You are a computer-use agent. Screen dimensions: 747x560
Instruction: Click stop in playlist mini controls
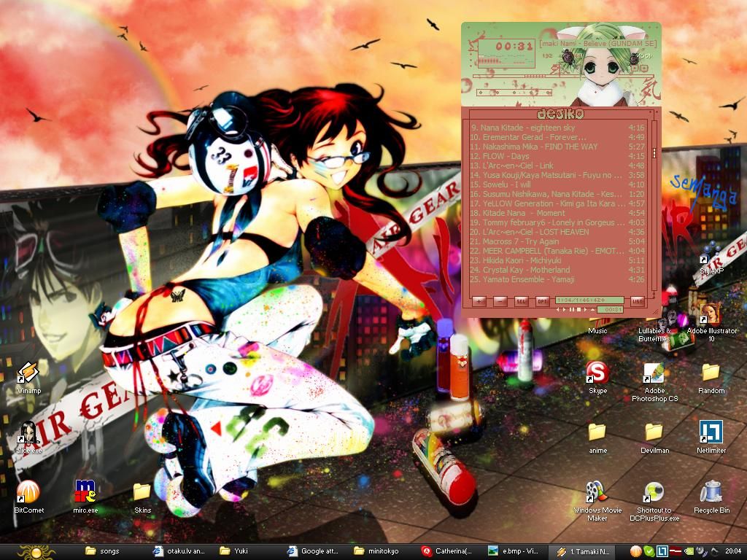click(578, 309)
